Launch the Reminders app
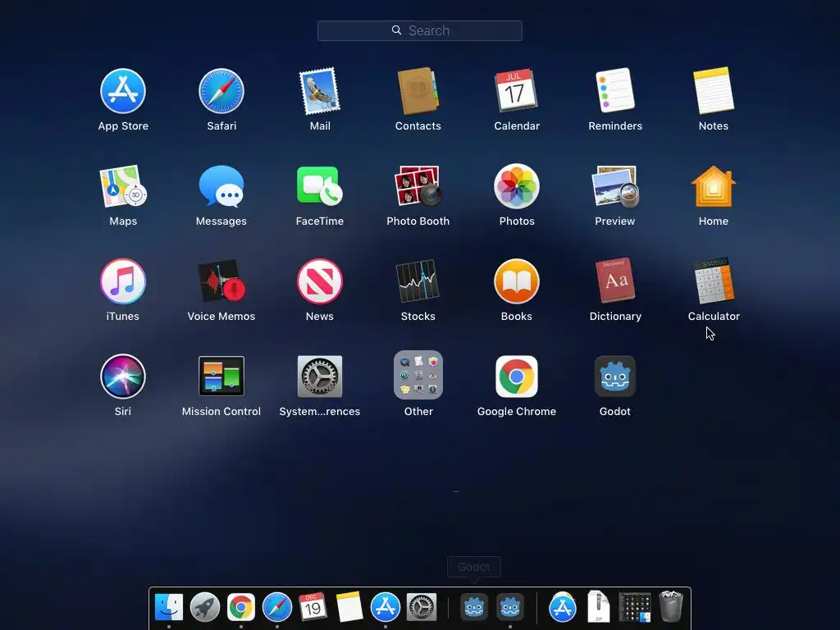This screenshot has width=840, height=630. (x=615, y=90)
